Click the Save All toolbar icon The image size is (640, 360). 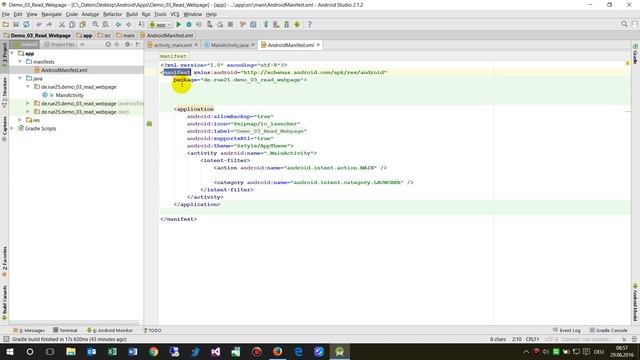[x=16, y=24]
